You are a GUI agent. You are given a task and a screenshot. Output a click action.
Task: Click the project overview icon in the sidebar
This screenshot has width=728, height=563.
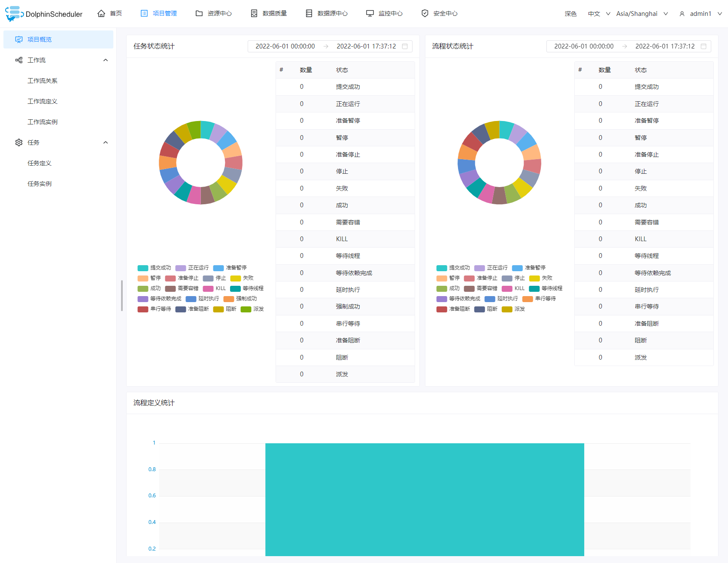pyautogui.click(x=19, y=39)
